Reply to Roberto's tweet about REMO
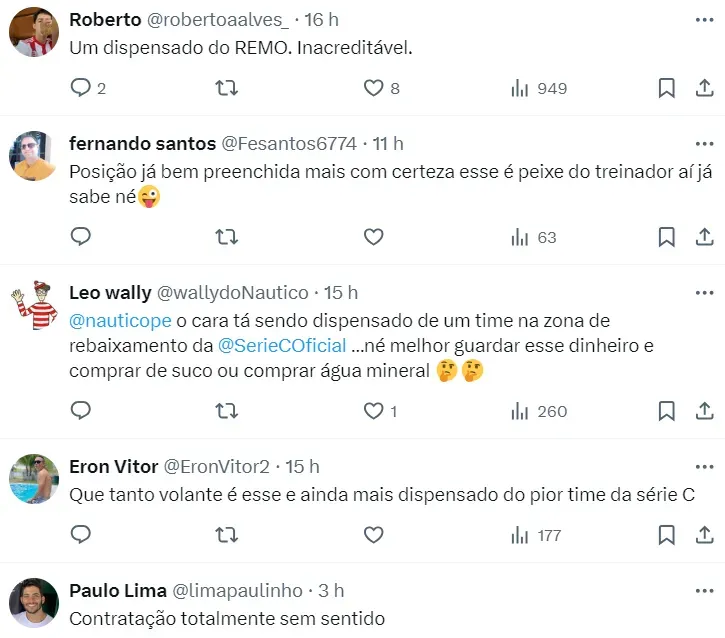Screen dimensions: 725x638 click(x=81, y=88)
